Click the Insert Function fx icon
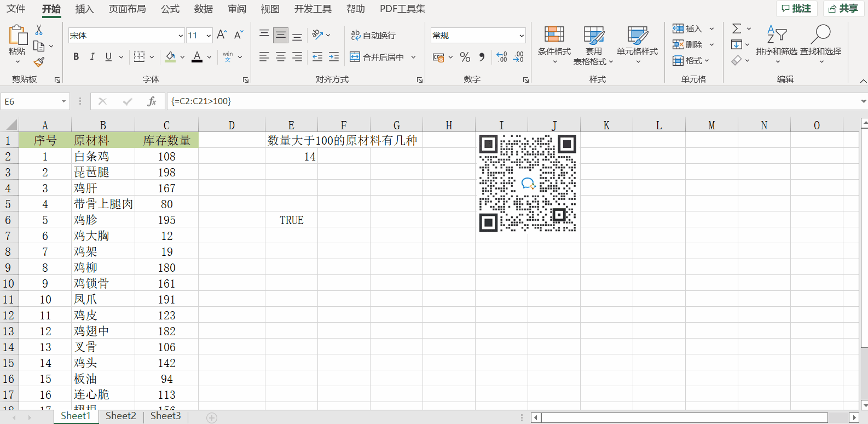Image resolution: width=868 pixels, height=424 pixels. 152,101
